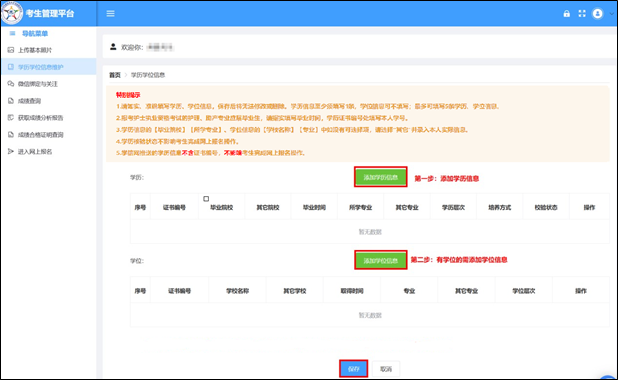
Task: Click the green 添加学历信息 button
Action: coord(380,177)
